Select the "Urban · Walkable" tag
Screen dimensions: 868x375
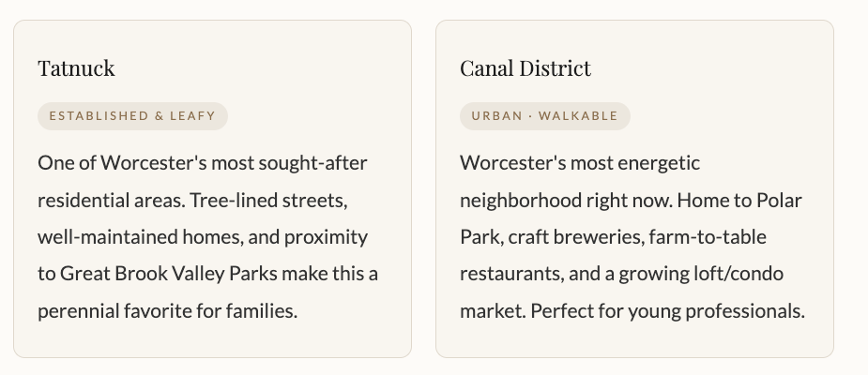pos(544,116)
